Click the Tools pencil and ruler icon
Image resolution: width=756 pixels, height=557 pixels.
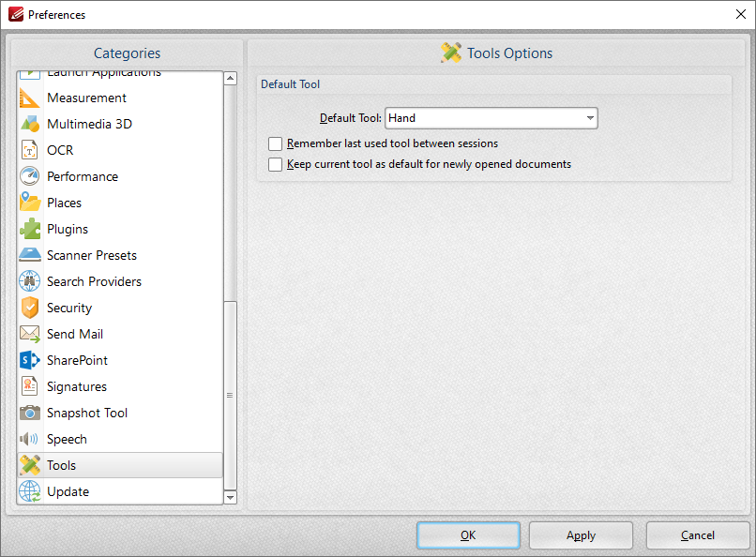(29, 465)
